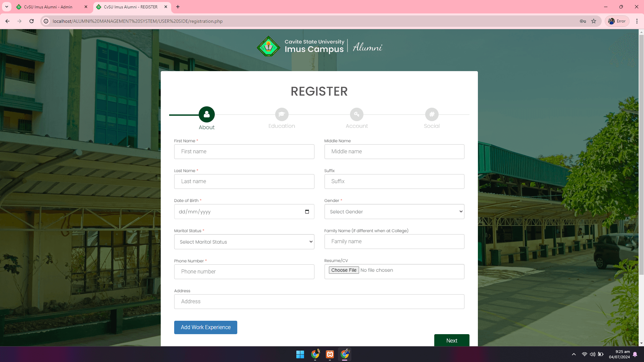Bookmark the page with the star icon

pos(594,21)
